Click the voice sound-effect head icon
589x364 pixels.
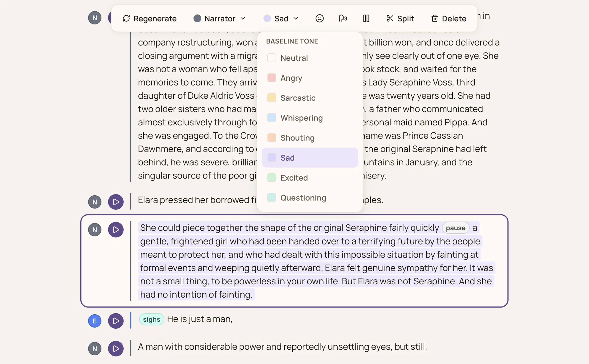(343, 18)
